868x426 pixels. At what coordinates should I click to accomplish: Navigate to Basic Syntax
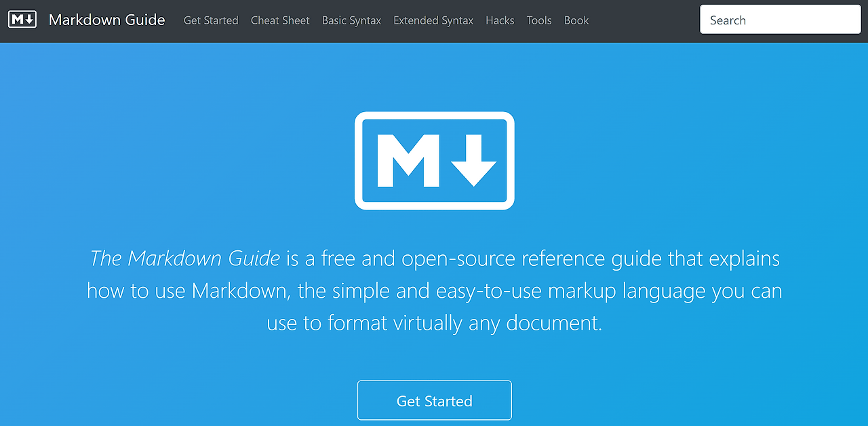point(351,20)
